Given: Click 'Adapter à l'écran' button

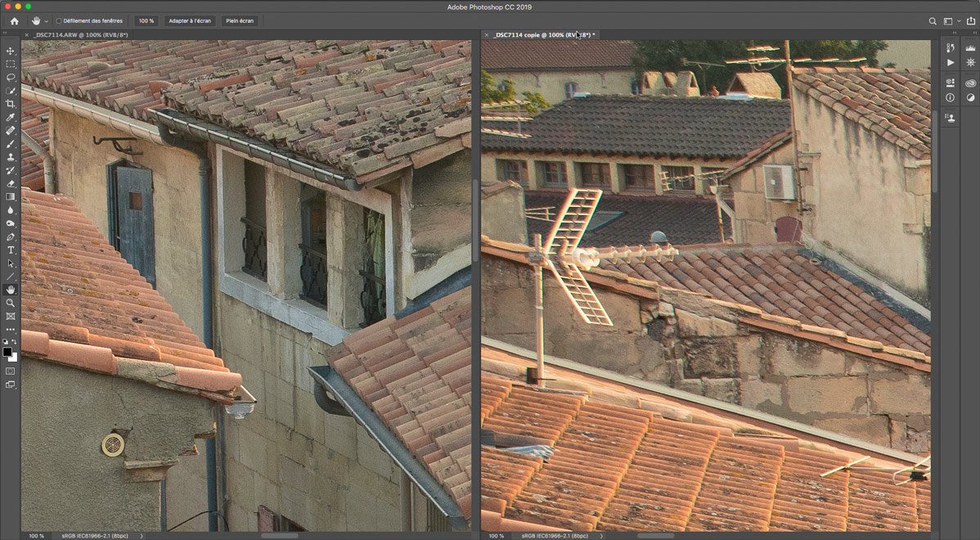Looking at the screenshot, I should (190, 20).
